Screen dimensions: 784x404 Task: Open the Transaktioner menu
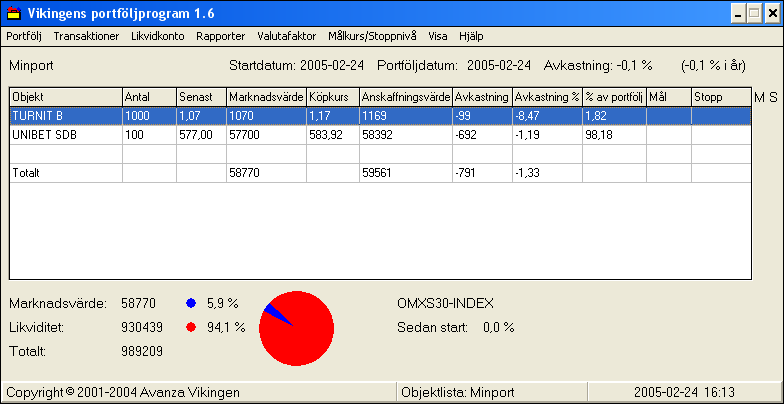pos(86,36)
